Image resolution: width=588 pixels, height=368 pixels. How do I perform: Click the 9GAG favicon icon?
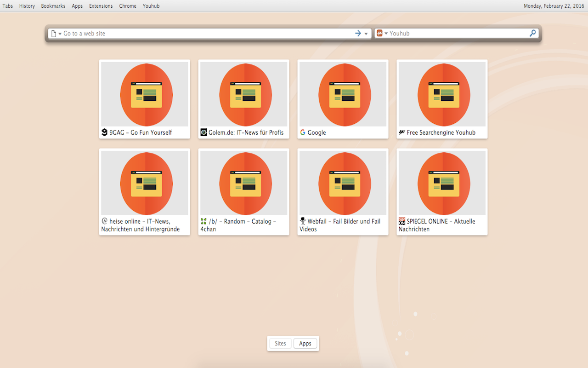tap(104, 132)
